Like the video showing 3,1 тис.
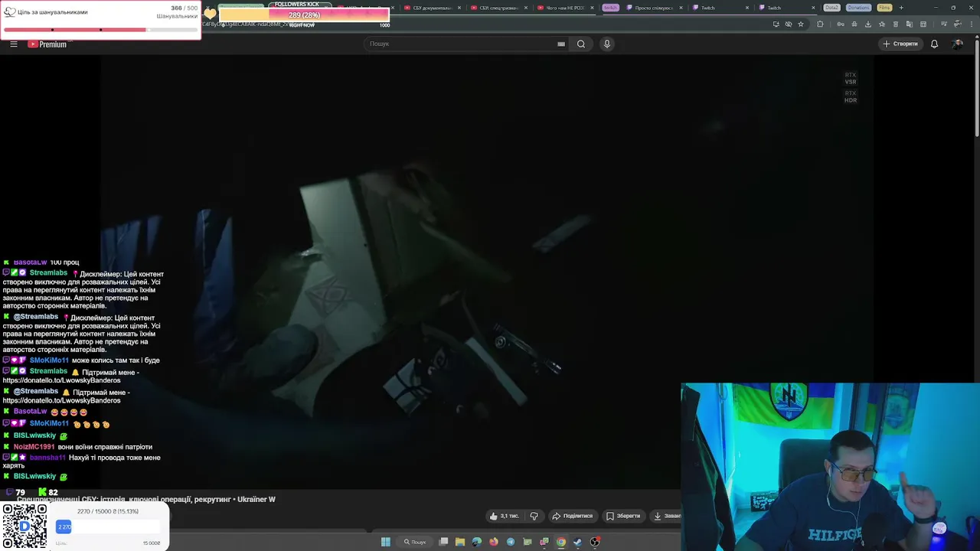Image resolution: width=980 pixels, height=551 pixels. [x=504, y=516]
